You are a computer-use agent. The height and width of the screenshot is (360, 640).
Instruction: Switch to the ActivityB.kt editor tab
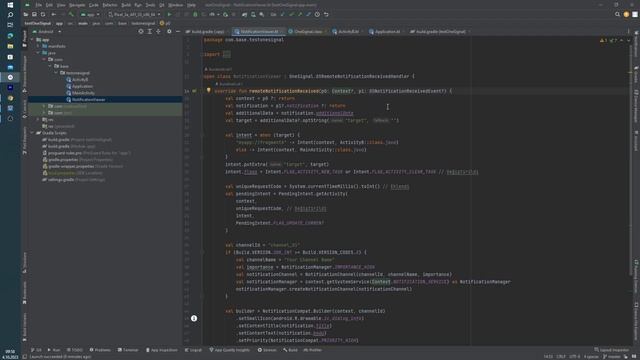point(347,31)
